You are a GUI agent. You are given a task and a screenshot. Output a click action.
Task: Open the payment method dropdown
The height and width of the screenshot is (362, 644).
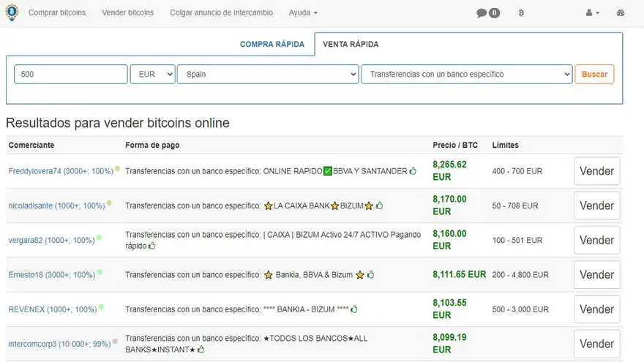[x=467, y=75]
